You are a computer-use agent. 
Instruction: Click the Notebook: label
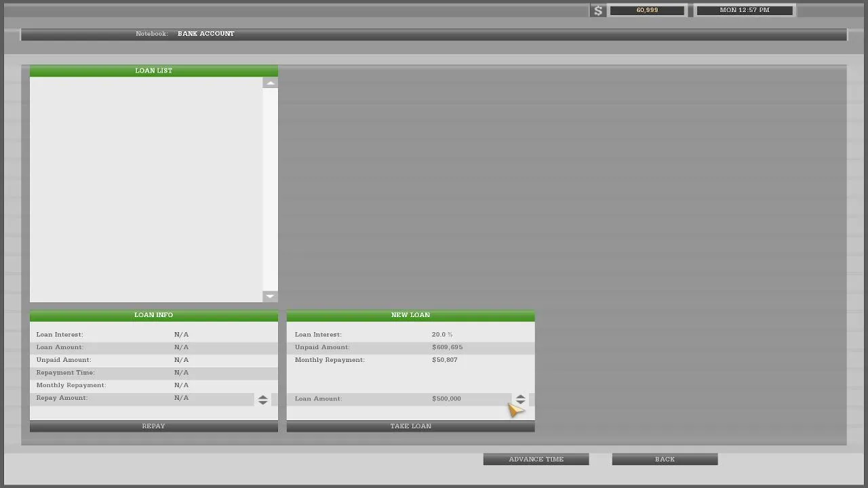(152, 34)
